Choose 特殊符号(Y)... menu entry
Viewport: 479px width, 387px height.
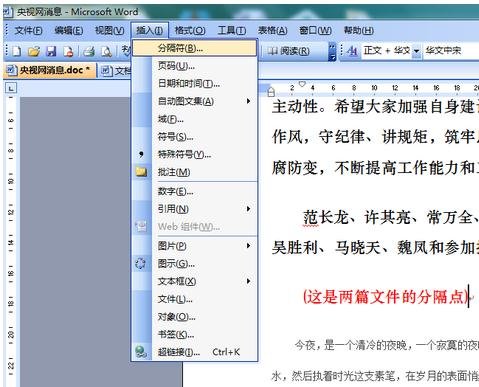[x=195, y=154]
